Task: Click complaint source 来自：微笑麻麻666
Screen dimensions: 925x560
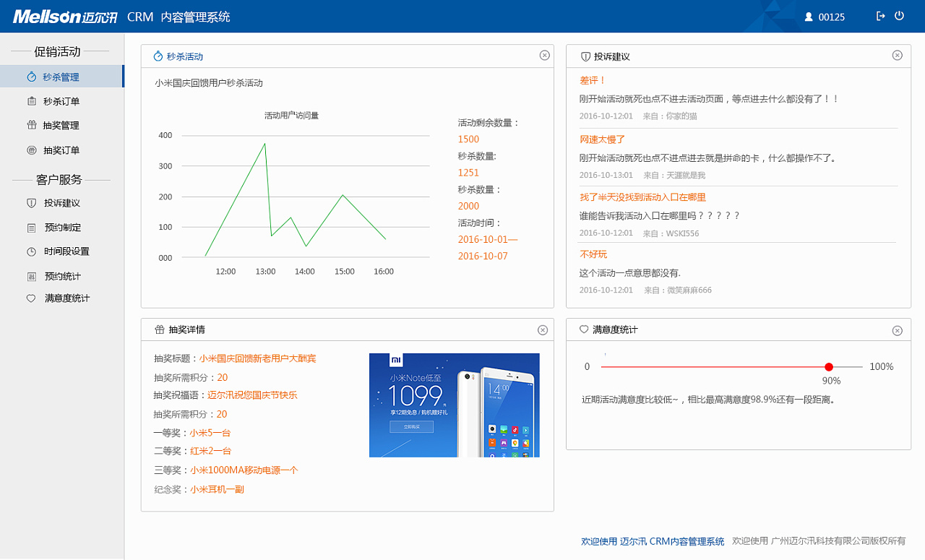Action: pyautogui.click(x=677, y=290)
